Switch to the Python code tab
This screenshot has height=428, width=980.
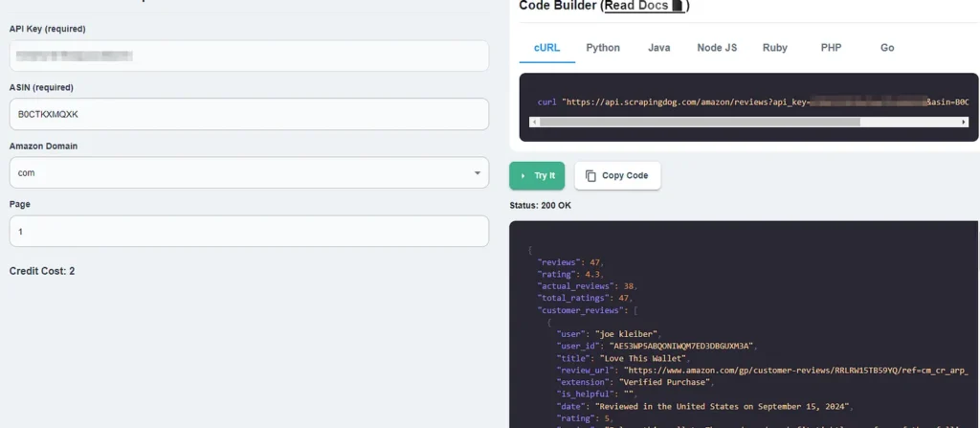pos(603,48)
